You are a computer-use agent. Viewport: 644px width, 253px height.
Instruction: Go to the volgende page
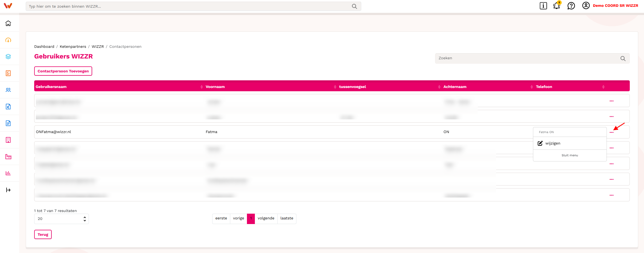click(266, 219)
